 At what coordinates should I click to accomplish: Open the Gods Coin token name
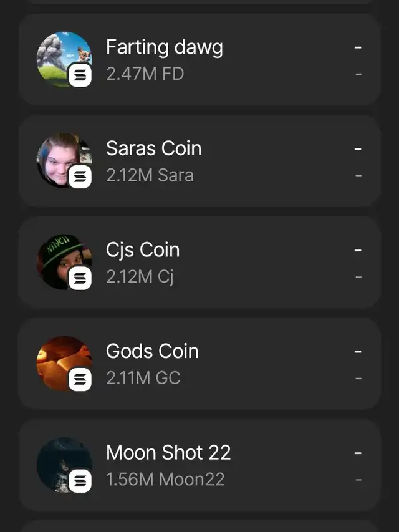[152, 351]
